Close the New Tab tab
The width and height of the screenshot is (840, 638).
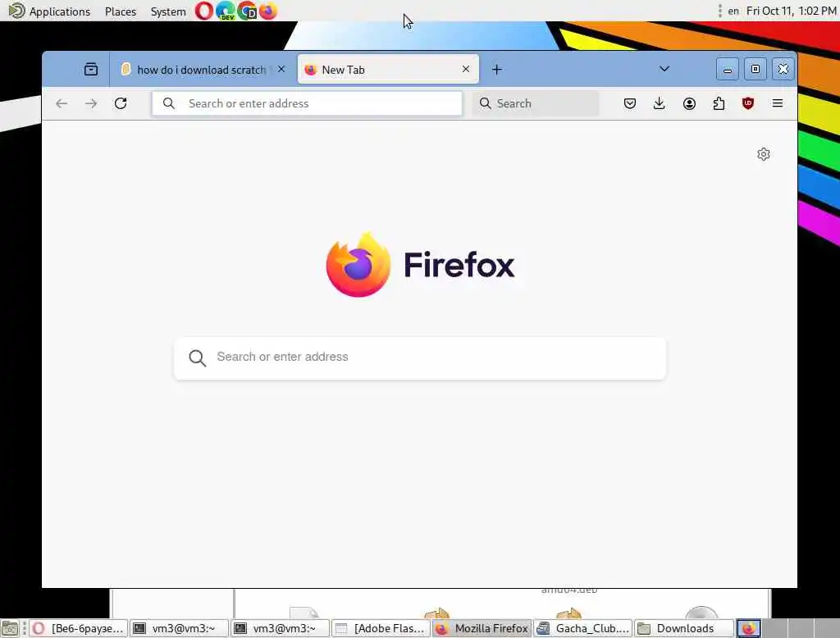pos(466,69)
